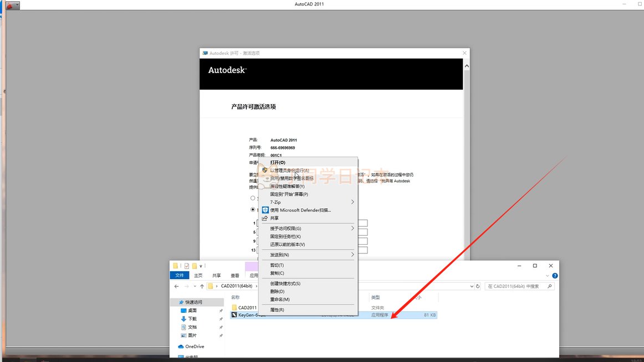Viewport: 644px width, 362px height.
Task: Open the recent locations dropdown arrow
Action: click(195, 286)
